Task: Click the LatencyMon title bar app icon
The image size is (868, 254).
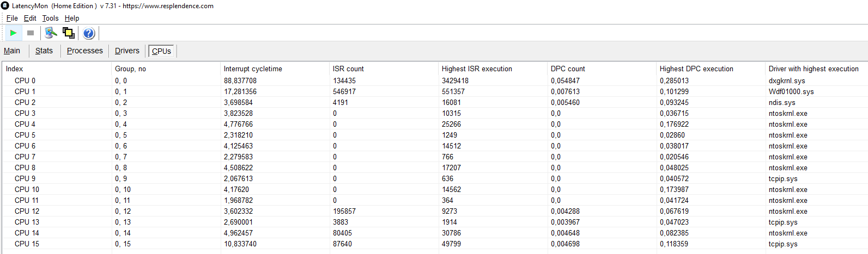Action: coord(5,6)
